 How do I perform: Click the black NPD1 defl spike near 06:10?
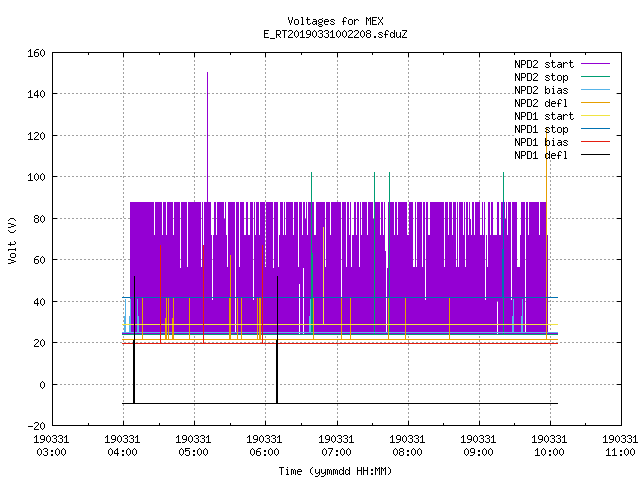pyautogui.click(x=277, y=340)
